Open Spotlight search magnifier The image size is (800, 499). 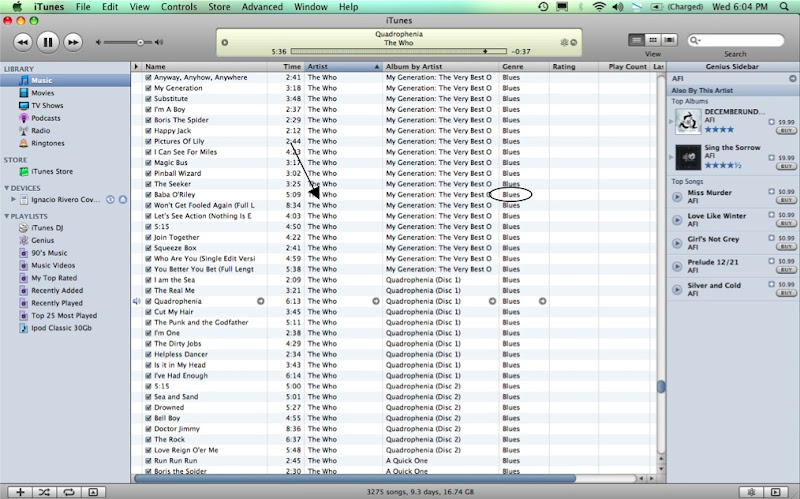coord(784,7)
